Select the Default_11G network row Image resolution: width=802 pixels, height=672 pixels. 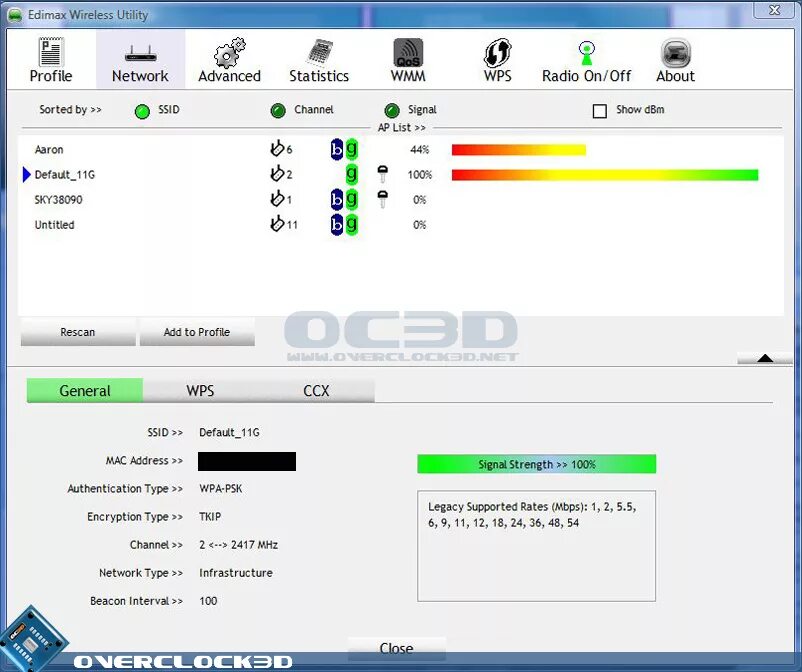coord(400,174)
